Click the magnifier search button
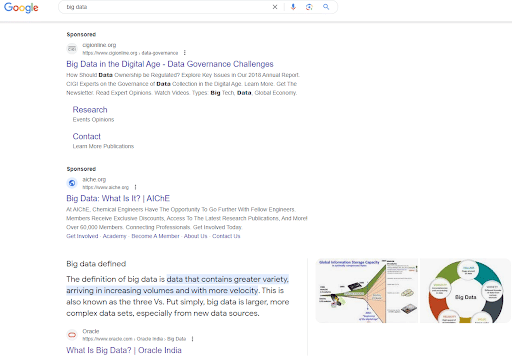512x360 pixels. point(326,7)
